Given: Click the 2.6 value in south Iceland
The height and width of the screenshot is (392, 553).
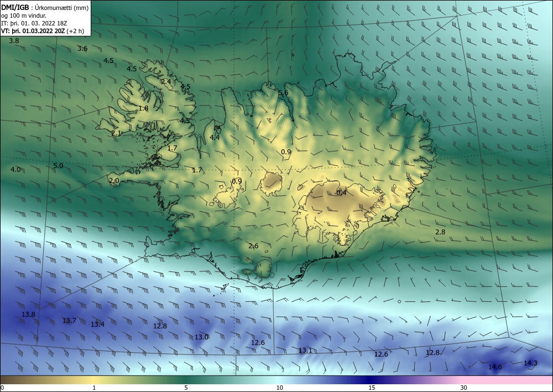Looking at the screenshot, I should pos(253,245).
